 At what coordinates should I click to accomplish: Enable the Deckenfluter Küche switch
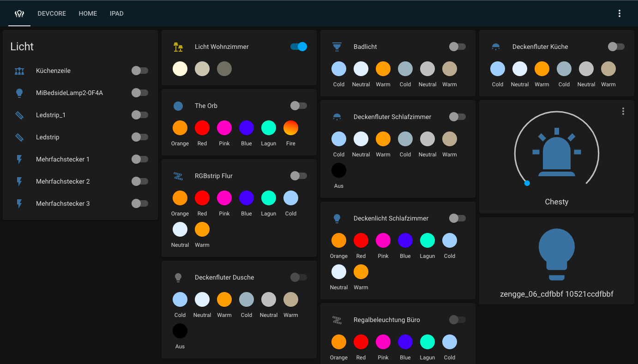[616, 47]
